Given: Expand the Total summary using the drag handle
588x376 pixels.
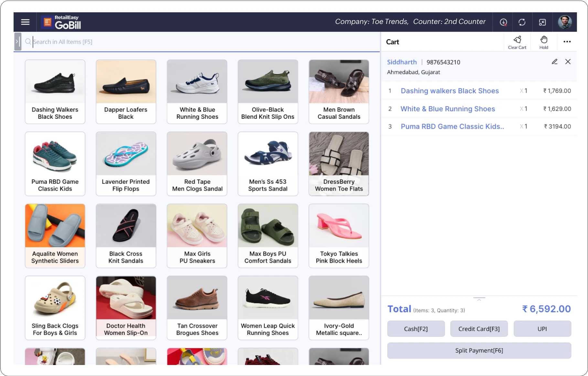Looking at the screenshot, I should click(479, 299).
